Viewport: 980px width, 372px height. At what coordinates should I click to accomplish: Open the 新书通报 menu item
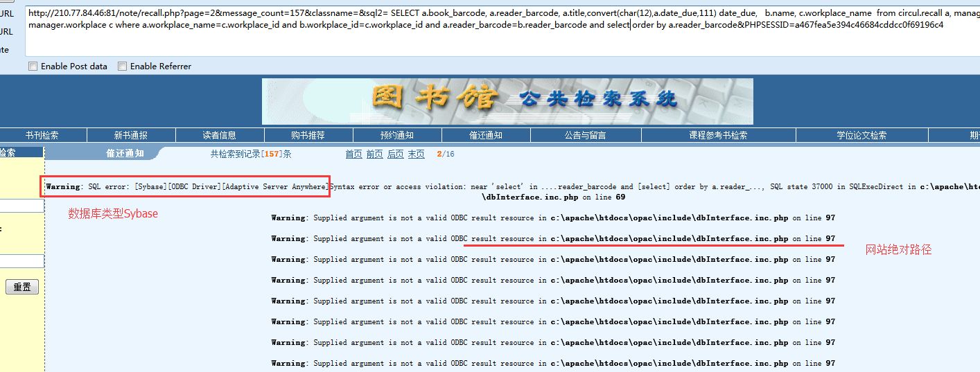pos(131,135)
